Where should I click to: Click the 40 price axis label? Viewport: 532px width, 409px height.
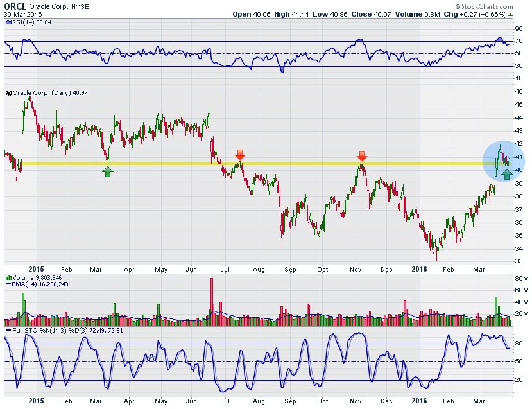519,170
